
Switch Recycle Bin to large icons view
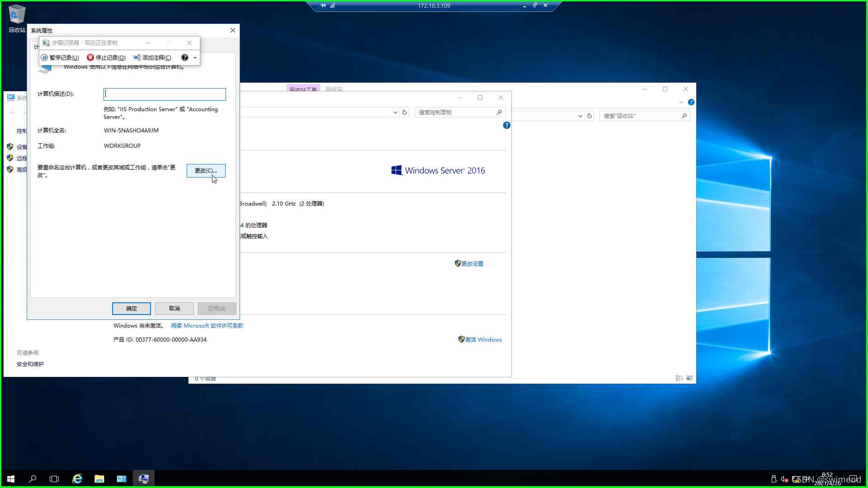click(x=689, y=378)
